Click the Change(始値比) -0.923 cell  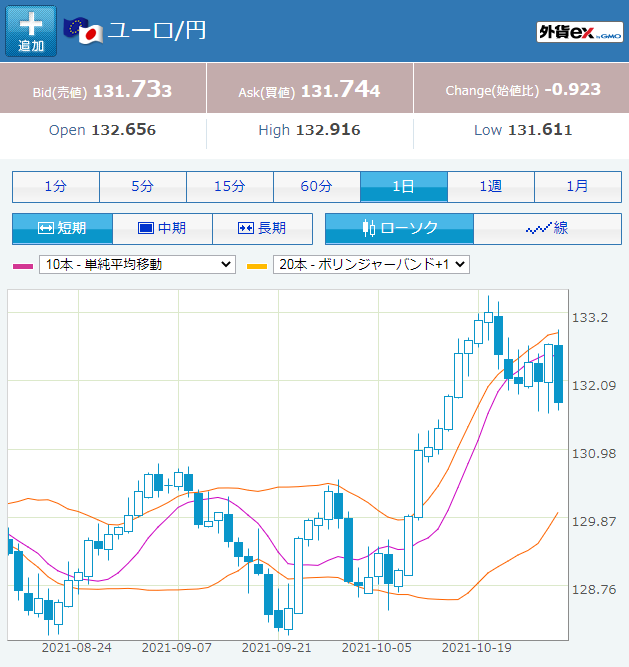coord(522,88)
